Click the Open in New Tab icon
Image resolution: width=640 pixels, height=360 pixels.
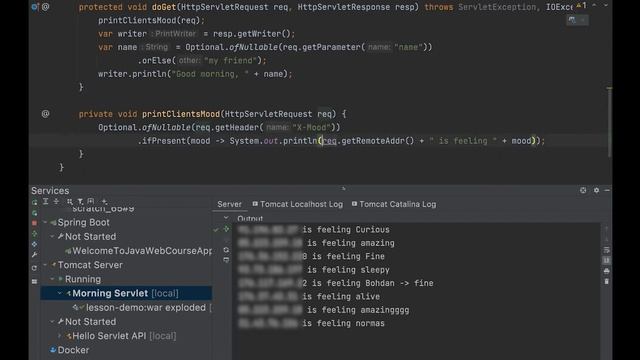[91, 201]
